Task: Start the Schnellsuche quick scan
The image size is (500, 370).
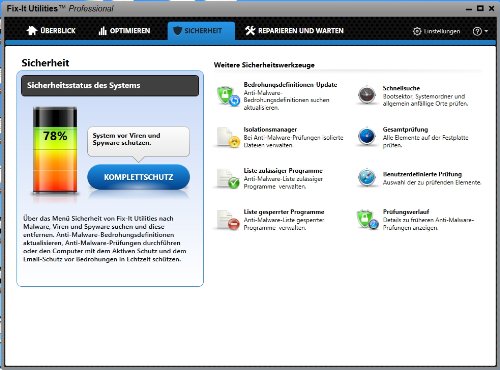Action: [x=401, y=88]
